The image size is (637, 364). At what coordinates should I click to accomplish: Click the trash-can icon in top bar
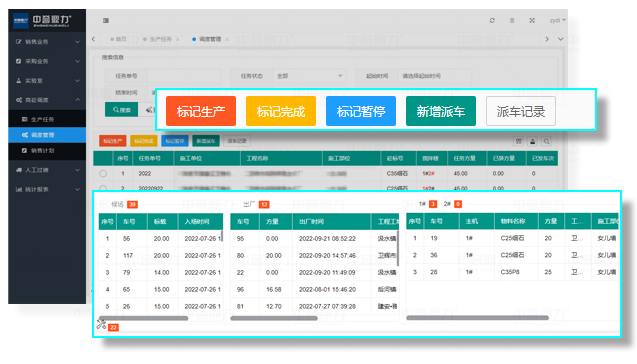512,20
